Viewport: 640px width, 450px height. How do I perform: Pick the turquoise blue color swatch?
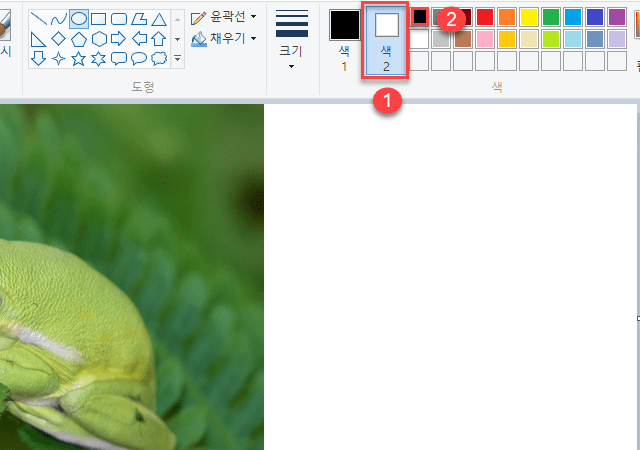[x=573, y=17]
